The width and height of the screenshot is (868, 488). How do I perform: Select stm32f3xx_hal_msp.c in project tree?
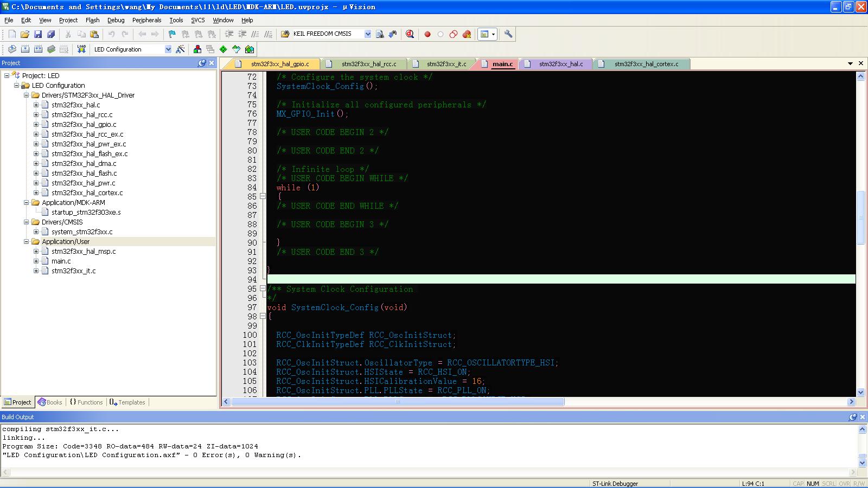coord(84,251)
